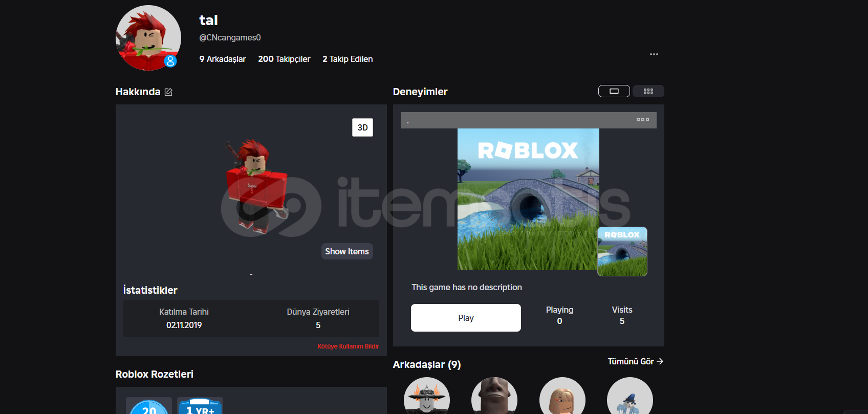The image size is (868, 414).
Task: Click the username @CNcangames0
Action: (x=230, y=37)
